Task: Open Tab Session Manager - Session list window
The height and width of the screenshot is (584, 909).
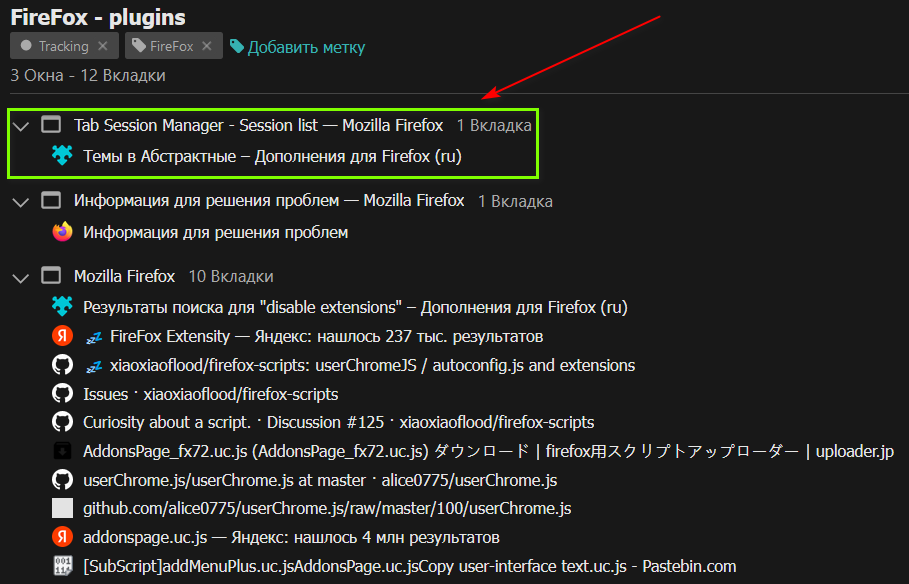Action: pyautogui.click(x=258, y=125)
